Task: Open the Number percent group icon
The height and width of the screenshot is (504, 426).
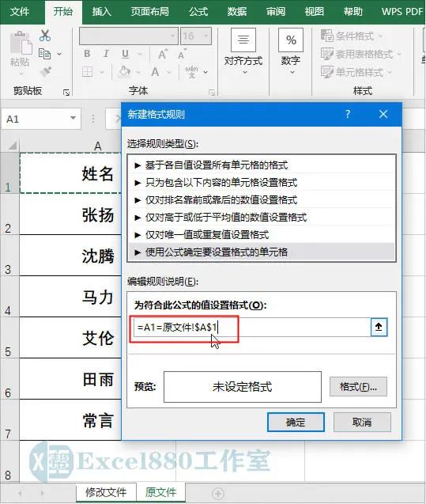Action: pos(291,40)
